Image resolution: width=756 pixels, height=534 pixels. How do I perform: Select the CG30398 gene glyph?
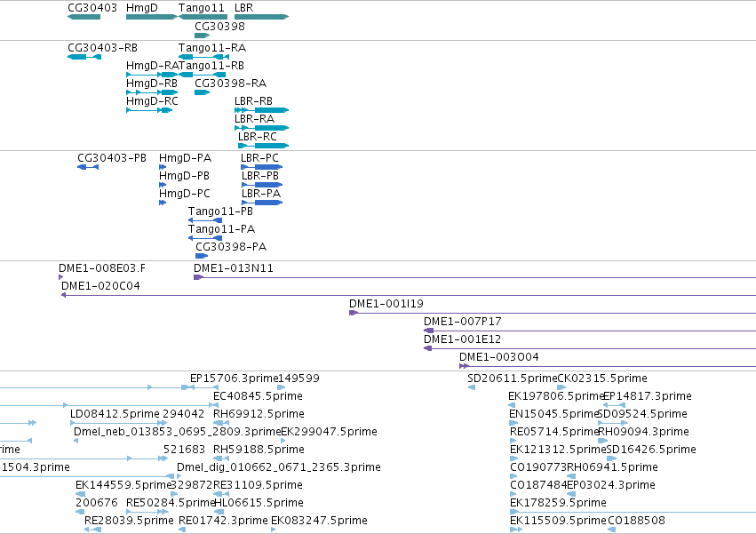point(203,36)
